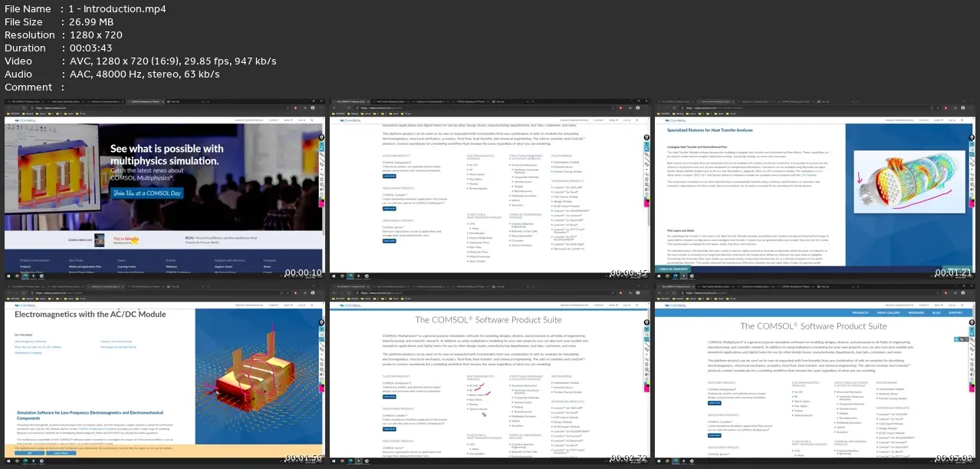The height and width of the screenshot is (469, 980).
Task: Click the Windows Start button in the 00:00:10 frame
Action: coord(9,276)
